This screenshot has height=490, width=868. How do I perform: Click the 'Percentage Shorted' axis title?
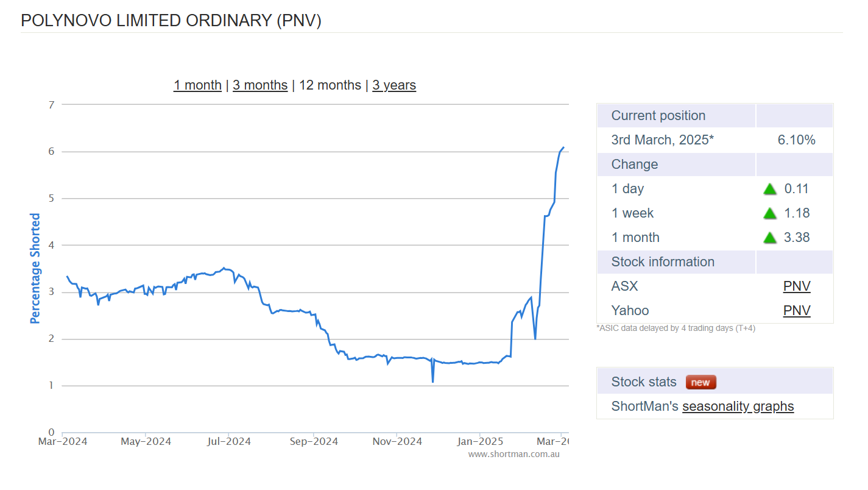pos(35,268)
